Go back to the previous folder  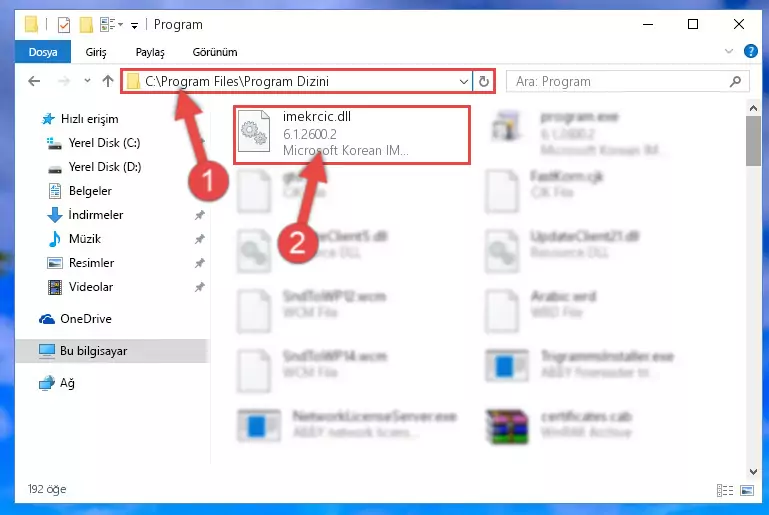point(34,81)
